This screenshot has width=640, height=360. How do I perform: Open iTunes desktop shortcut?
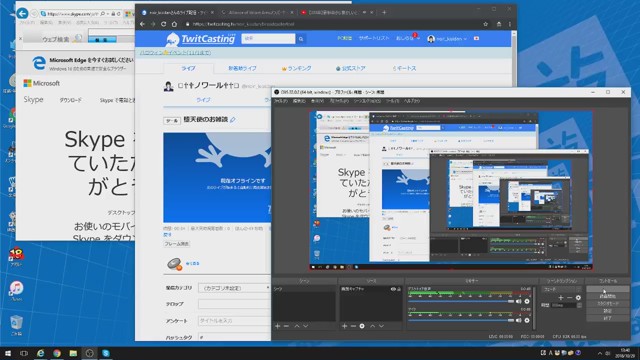coord(16,291)
